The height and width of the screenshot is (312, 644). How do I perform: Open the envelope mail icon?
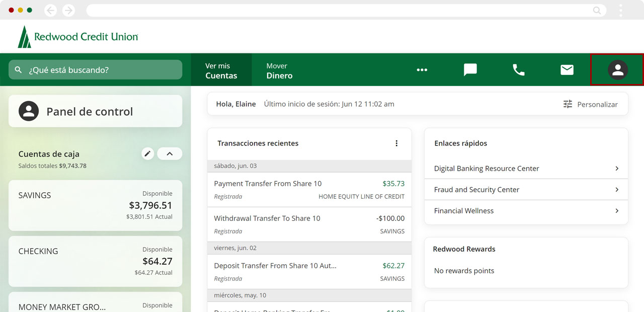tap(567, 70)
